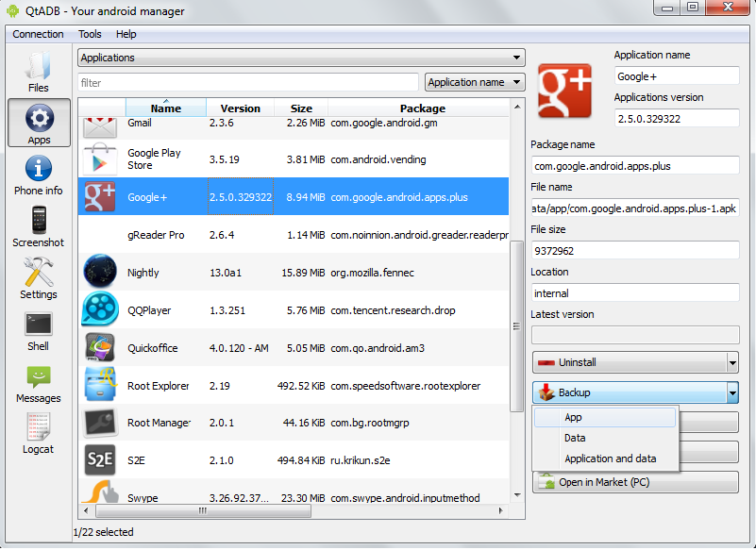Click the Swype app icon
The height and width of the screenshot is (550, 756).
click(100, 492)
